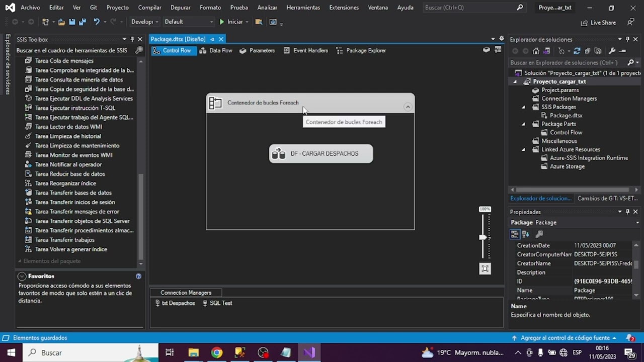Open the Development configuration dropdown
Screen dimensions: 644x362
144,22
